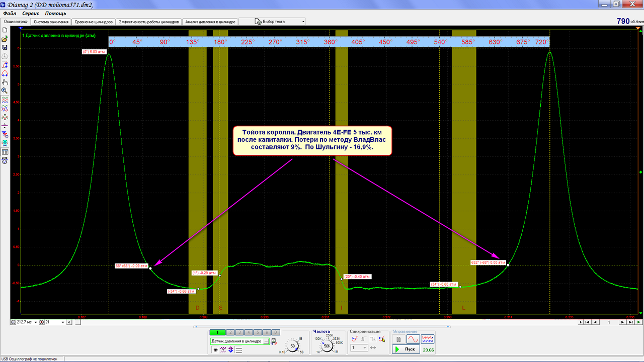Activate the magnifier zoom tool
This screenshot has width=644, height=362.
coord(5,90)
